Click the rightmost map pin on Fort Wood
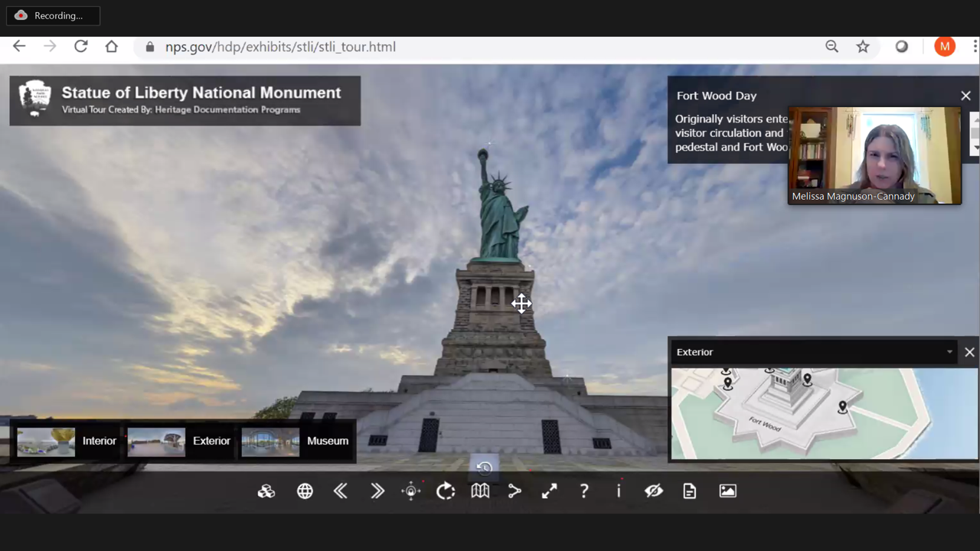This screenshot has width=980, height=551. [842, 406]
